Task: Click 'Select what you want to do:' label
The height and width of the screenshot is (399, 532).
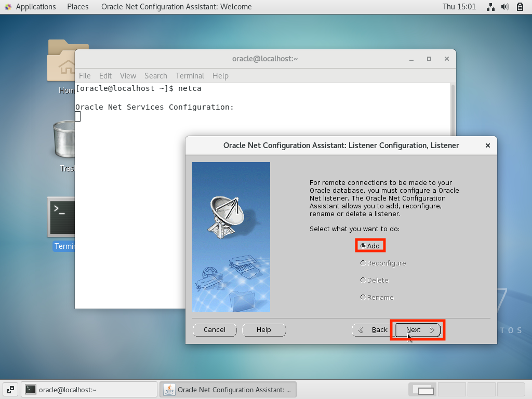Action: point(354,229)
